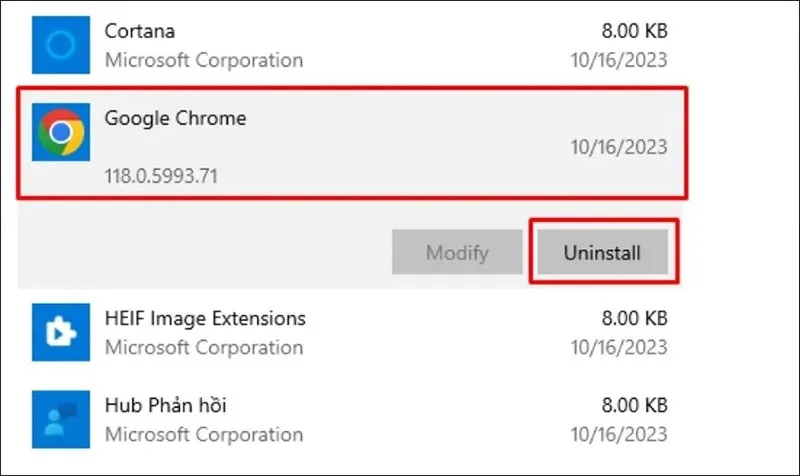
Task: Select the Cortana app name
Action: [140, 31]
